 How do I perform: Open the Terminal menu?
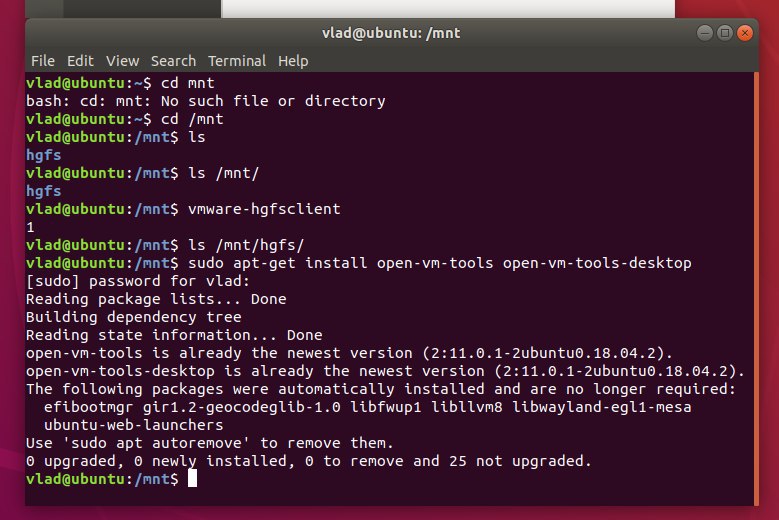(237, 61)
